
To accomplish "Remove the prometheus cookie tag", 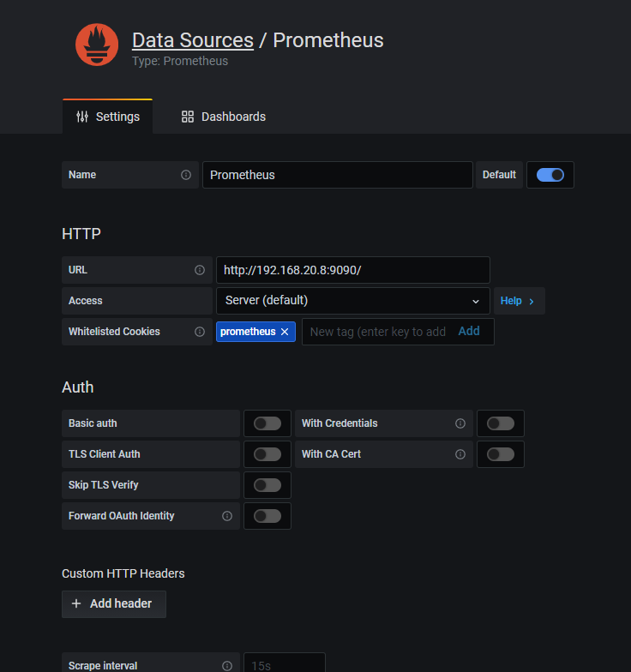I will click(x=285, y=332).
